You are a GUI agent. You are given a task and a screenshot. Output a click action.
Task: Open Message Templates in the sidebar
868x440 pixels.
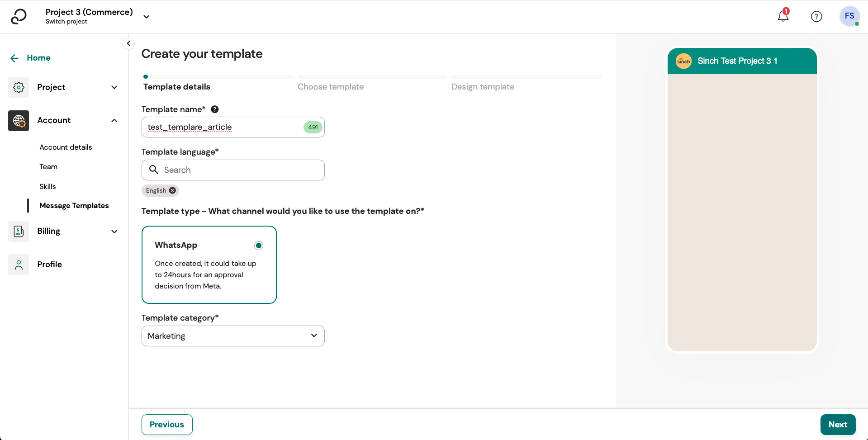tap(74, 205)
